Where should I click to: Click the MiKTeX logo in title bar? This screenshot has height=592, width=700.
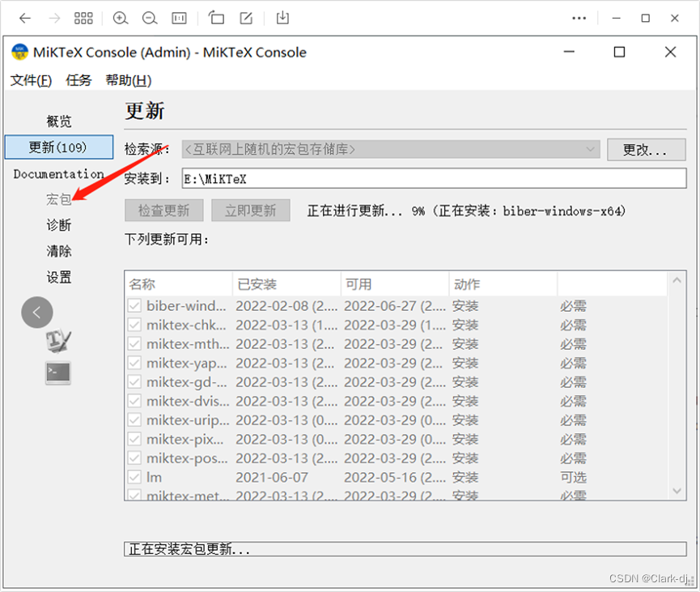point(19,52)
